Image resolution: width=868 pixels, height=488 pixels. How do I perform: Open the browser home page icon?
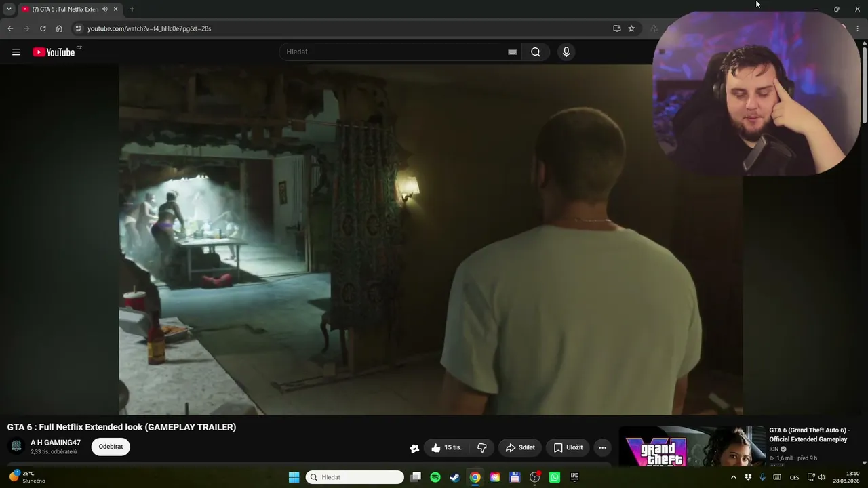(x=59, y=28)
